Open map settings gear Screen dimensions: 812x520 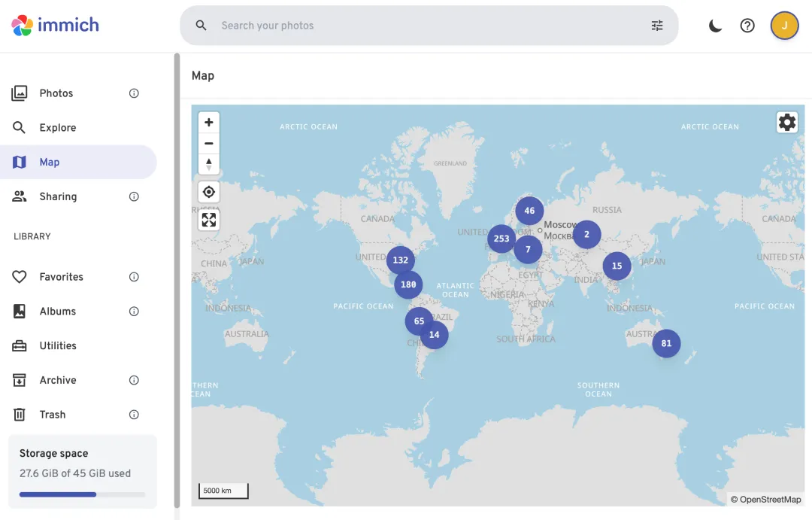click(787, 122)
